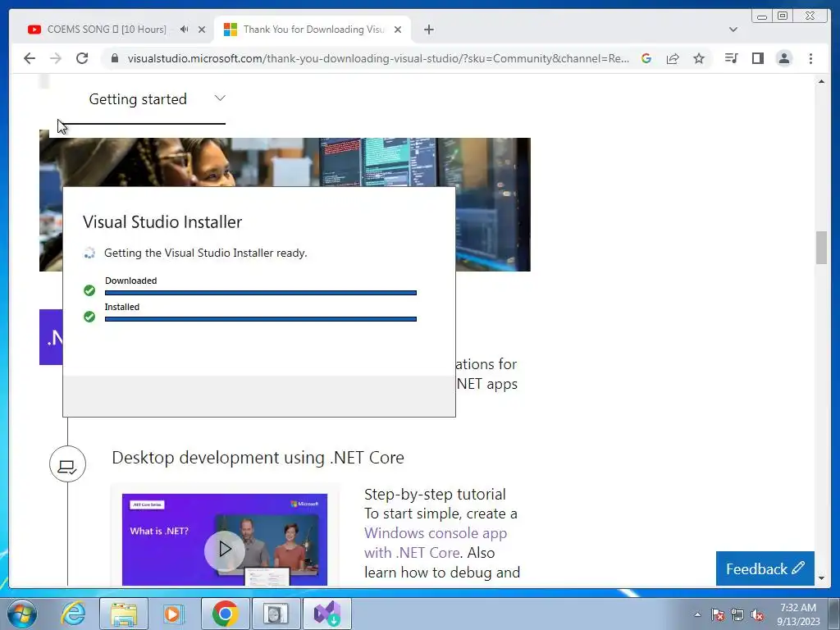Play the What is .NET? video
This screenshot has width=840, height=630.
click(225, 549)
